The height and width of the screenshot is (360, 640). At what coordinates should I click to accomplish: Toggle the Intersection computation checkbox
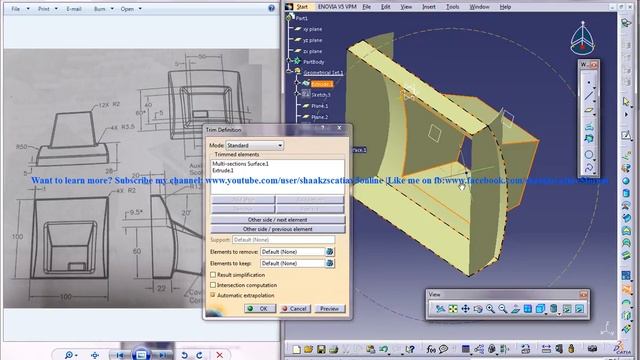pos(213,285)
